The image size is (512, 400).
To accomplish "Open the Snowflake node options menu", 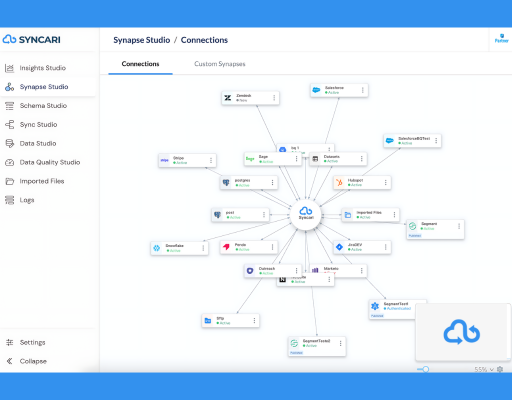I will pyautogui.click(x=203, y=248).
